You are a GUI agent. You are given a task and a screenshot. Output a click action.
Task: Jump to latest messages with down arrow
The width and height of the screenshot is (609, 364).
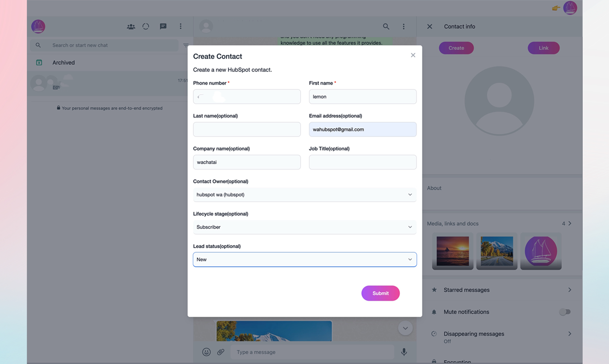405,328
